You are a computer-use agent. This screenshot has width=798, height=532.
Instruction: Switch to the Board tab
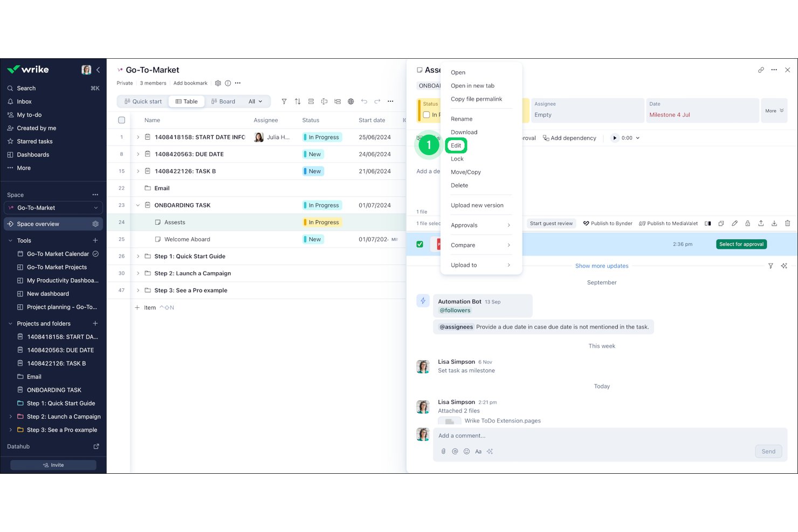223,101
